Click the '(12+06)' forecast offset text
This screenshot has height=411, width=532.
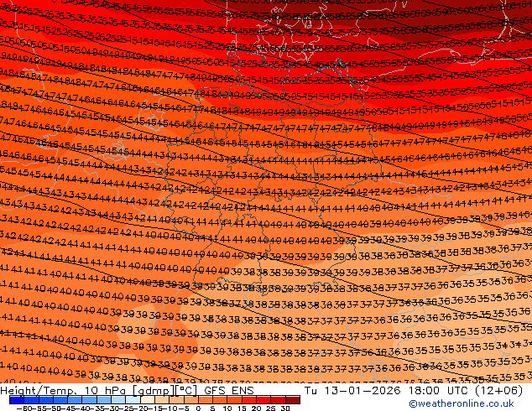498,391
